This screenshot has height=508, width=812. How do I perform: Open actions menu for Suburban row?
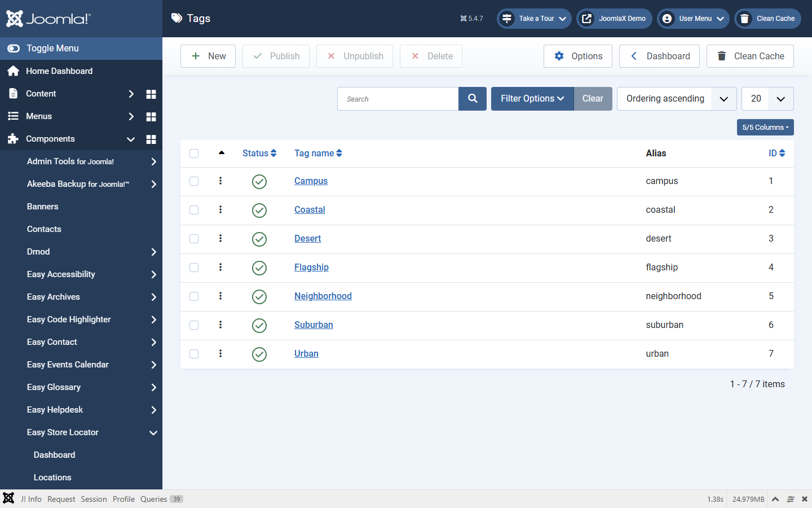[220, 325]
